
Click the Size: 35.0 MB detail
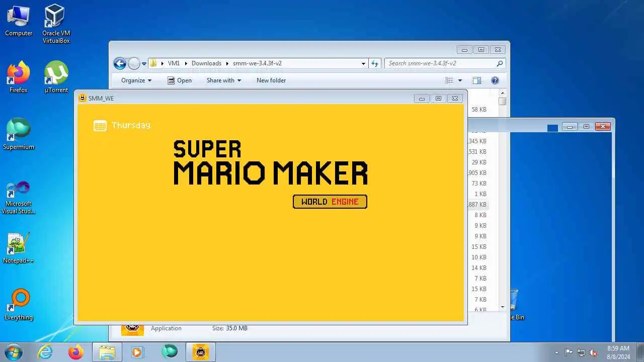(x=230, y=328)
